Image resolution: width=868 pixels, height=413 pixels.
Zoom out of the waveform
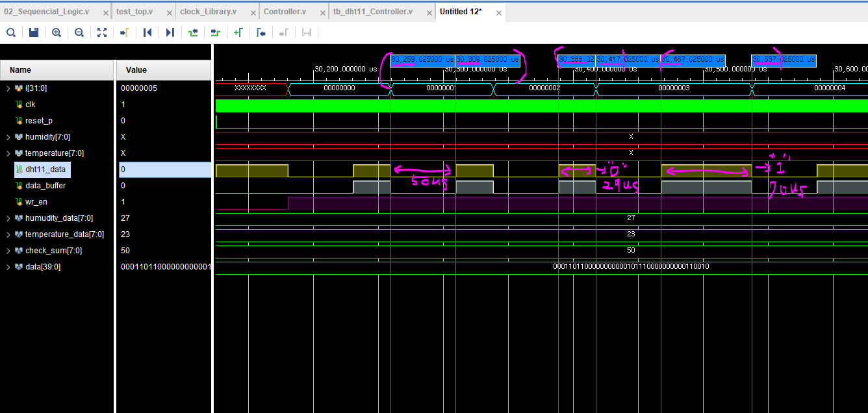pos(79,32)
